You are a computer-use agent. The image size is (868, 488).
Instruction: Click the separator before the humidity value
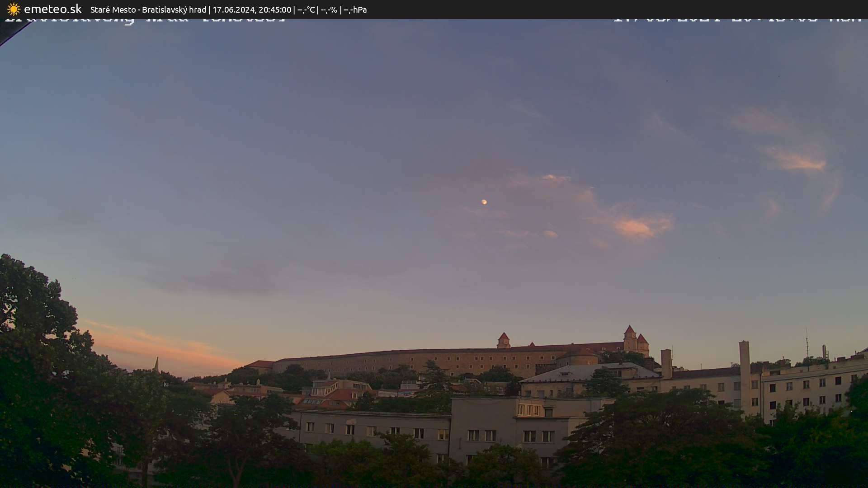pyautogui.click(x=318, y=9)
